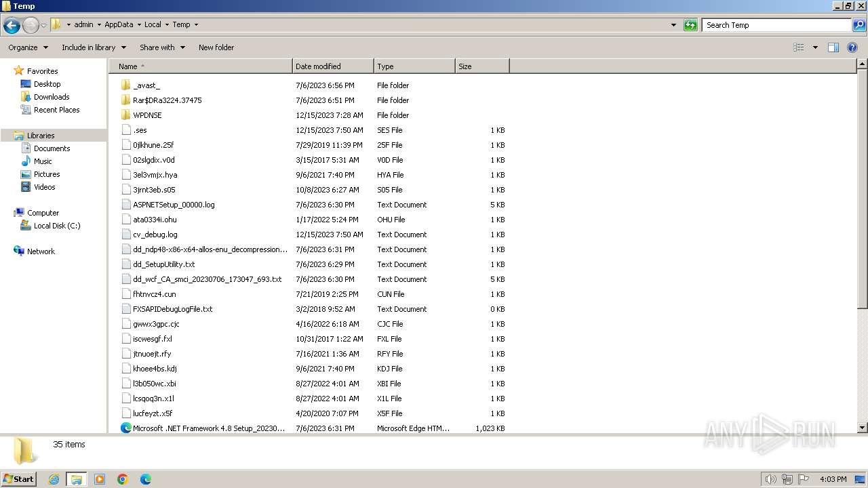
Task: Click the volume speaker tray icon
Action: pyautogui.click(x=770, y=479)
